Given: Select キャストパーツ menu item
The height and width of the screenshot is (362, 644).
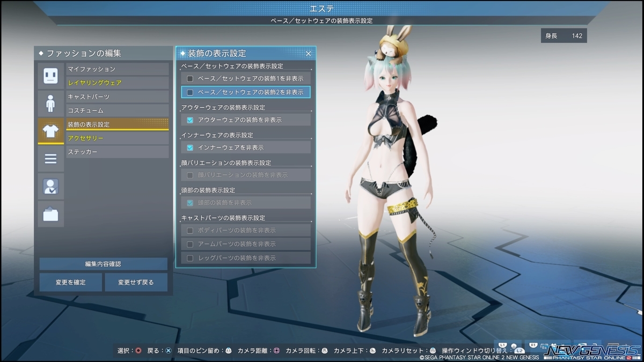Looking at the screenshot, I should coord(118,97).
